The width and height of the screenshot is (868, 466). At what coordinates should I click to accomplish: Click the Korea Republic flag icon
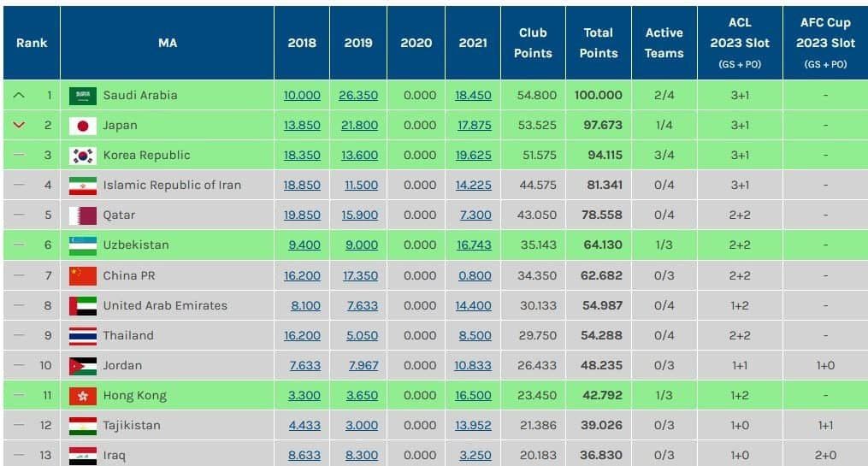(83, 156)
